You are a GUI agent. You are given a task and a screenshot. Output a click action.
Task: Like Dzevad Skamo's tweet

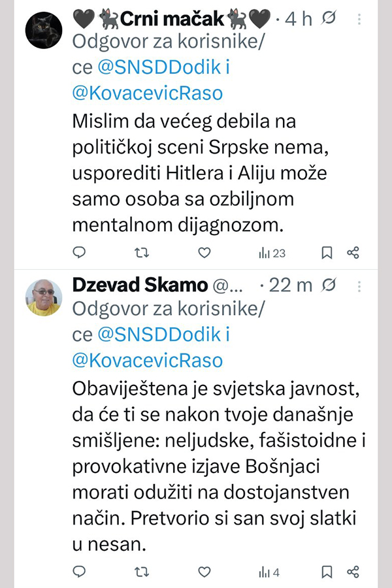click(204, 572)
